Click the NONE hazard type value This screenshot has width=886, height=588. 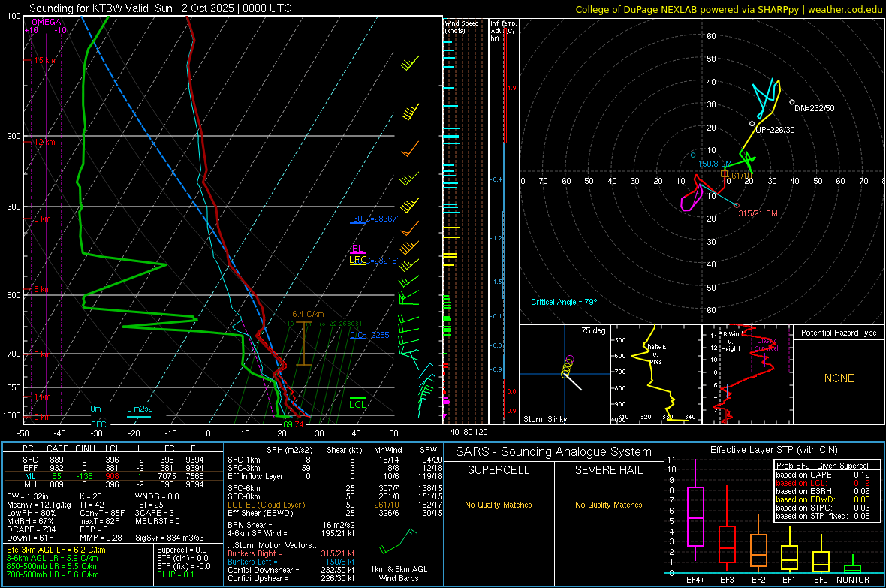(x=839, y=378)
